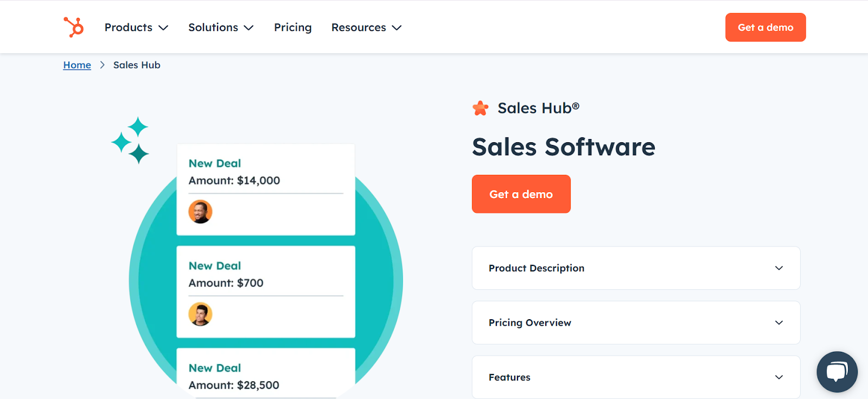Click the Pricing Overview chevron arrow
868x399 pixels.
pyautogui.click(x=779, y=322)
